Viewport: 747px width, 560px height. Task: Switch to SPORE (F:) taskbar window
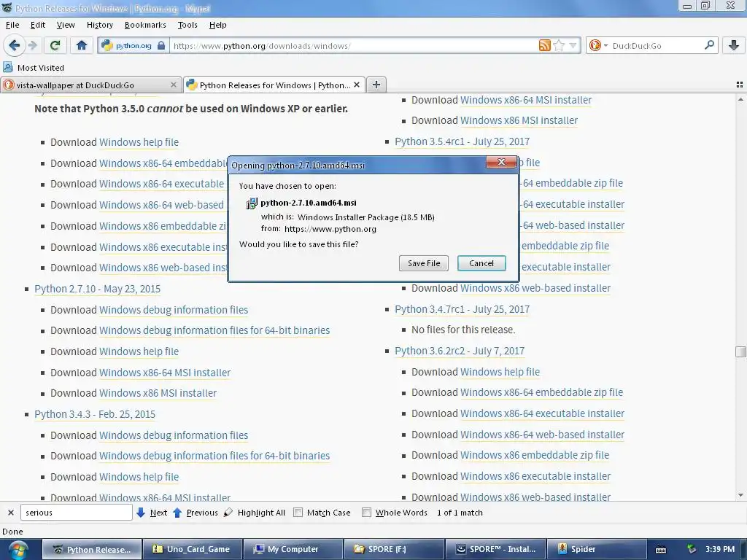pos(393,549)
